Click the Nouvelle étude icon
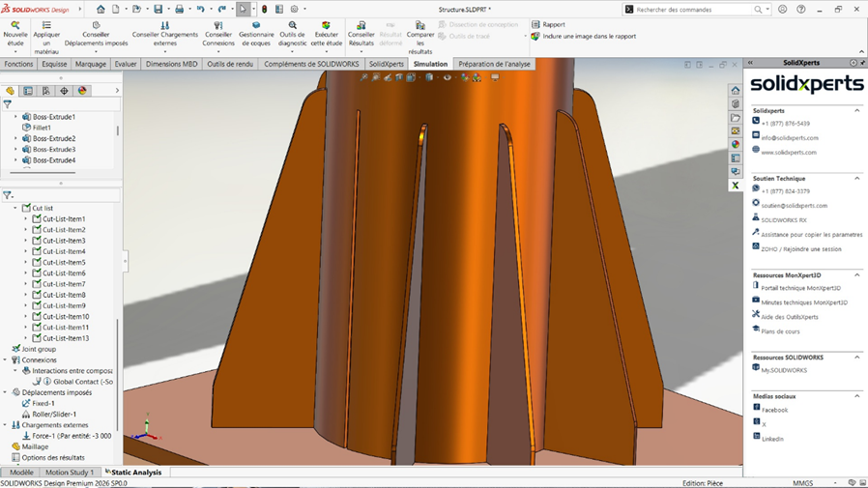Image resolution: width=868 pixels, height=488 pixels. [x=15, y=26]
